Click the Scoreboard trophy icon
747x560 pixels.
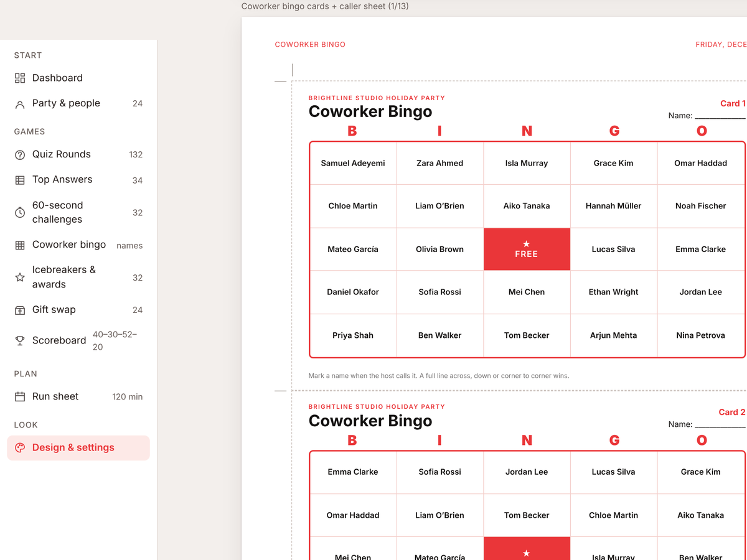[x=20, y=340]
